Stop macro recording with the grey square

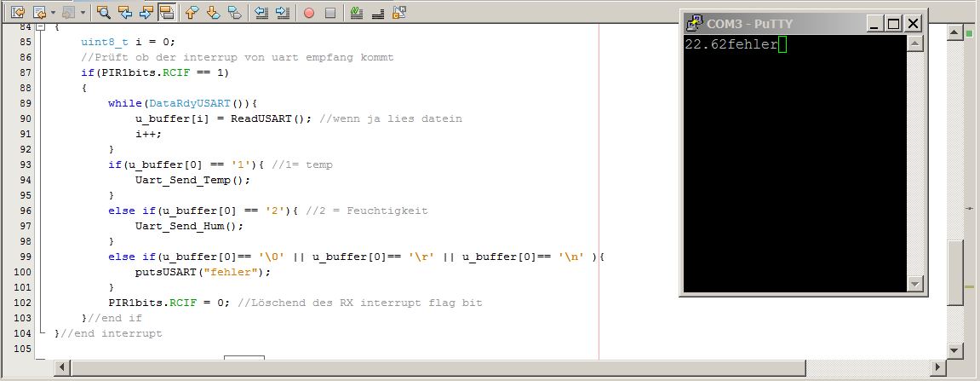click(x=330, y=13)
